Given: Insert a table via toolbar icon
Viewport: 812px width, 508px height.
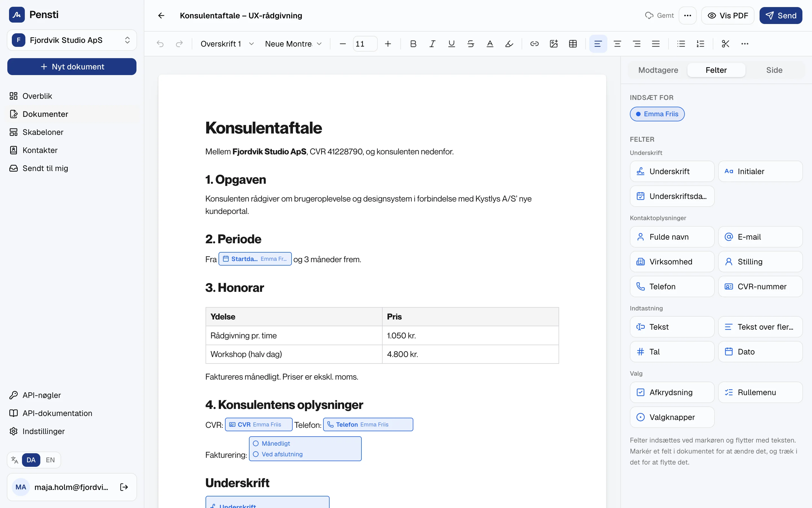Looking at the screenshot, I should tap(573, 44).
